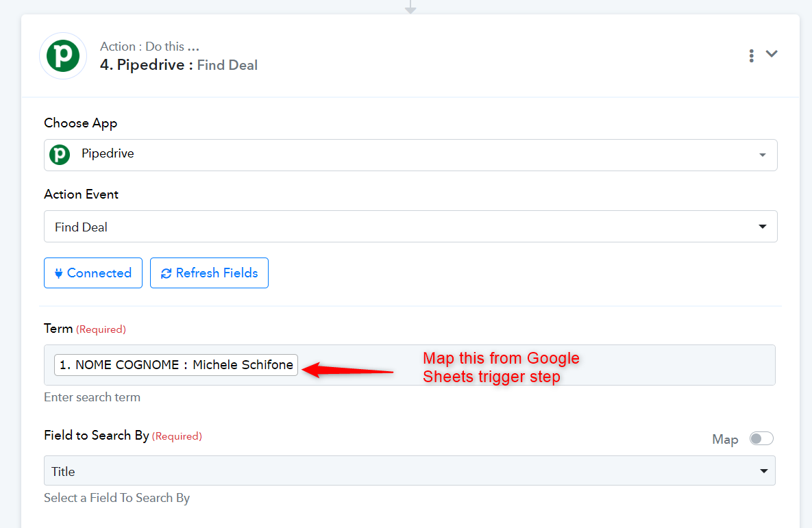Viewport: 812px width, 528px height.
Task: Click the Title dropdown caret arrow
Action: click(x=764, y=471)
